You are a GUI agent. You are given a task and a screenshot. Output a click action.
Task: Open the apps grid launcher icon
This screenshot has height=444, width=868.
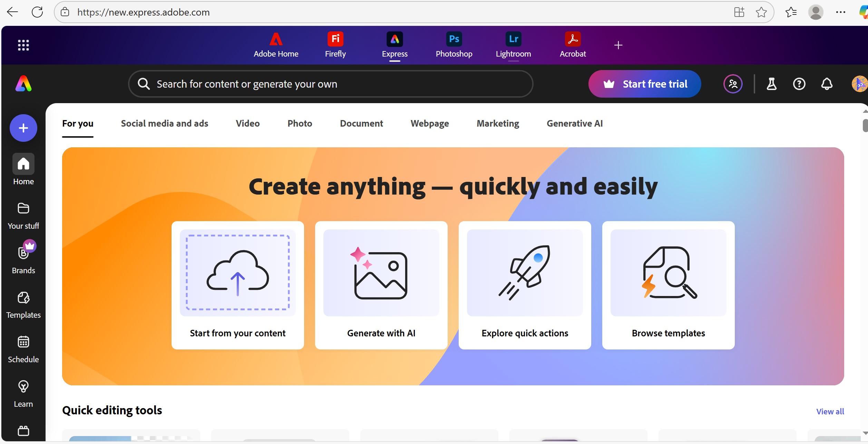pyautogui.click(x=23, y=45)
